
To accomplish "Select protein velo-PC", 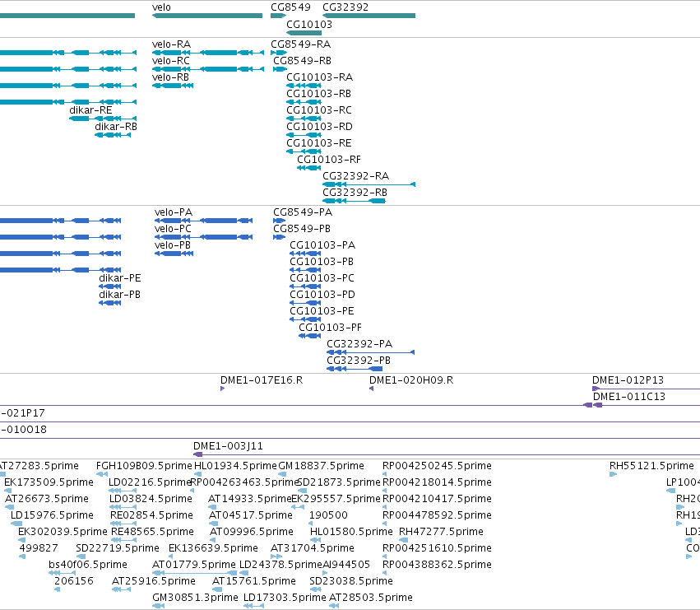I will [x=173, y=229].
